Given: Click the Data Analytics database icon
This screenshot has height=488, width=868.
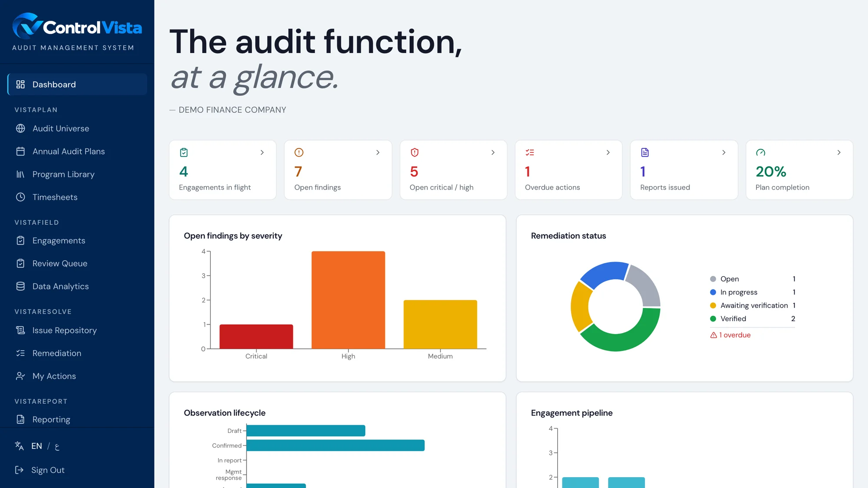Looking at the screenshot, I should [x=20, y=286].
